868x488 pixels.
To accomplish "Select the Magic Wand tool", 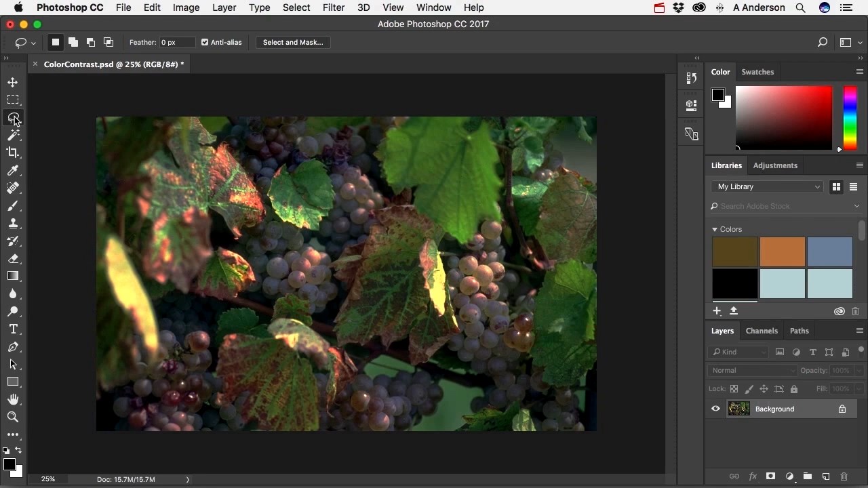I will pos(13,136).
